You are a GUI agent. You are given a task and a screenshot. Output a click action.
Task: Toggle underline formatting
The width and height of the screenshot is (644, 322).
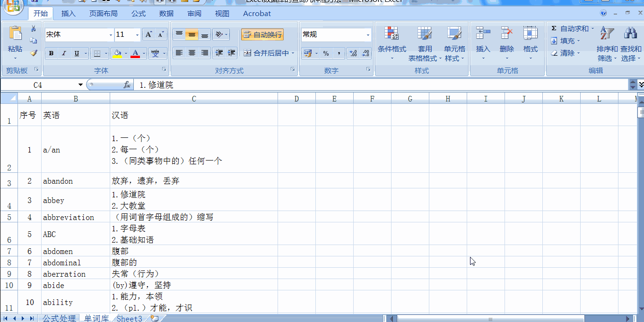tap(77, 53)
